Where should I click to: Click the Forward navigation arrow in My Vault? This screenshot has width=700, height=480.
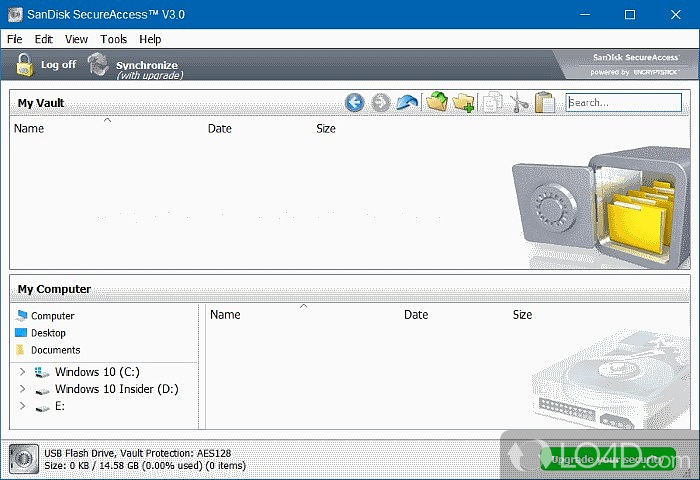[380, 102]
